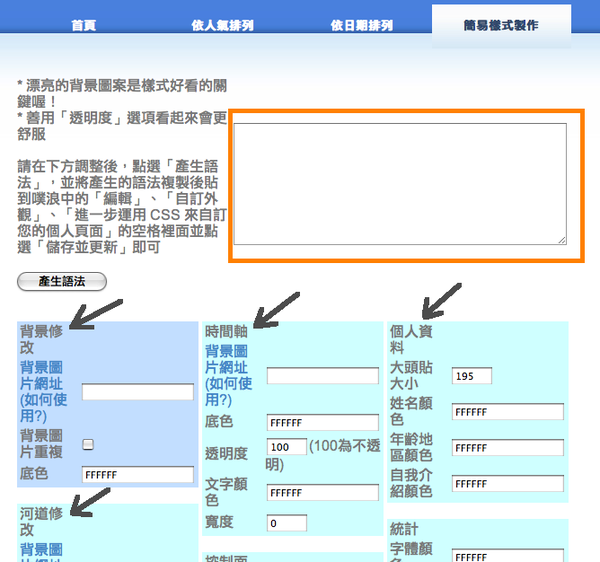Click inside the generated CSS code textarea
600x562 pixels.
coord(400,184)
